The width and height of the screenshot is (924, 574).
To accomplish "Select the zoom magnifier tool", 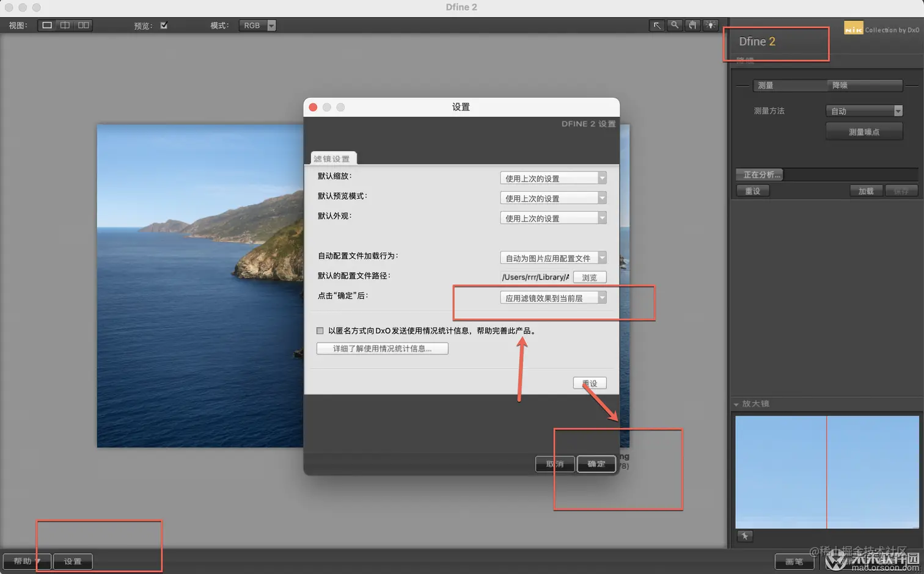I will pyautogui.click(x=675, y=25).
